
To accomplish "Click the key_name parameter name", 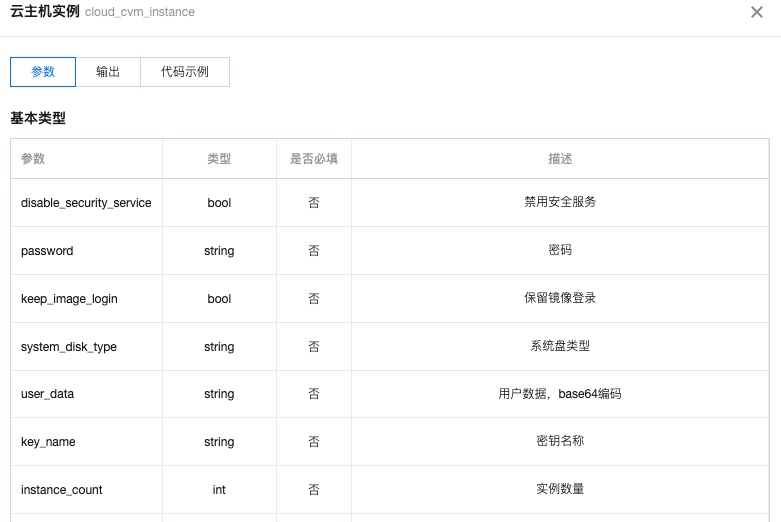I will 48,442.
